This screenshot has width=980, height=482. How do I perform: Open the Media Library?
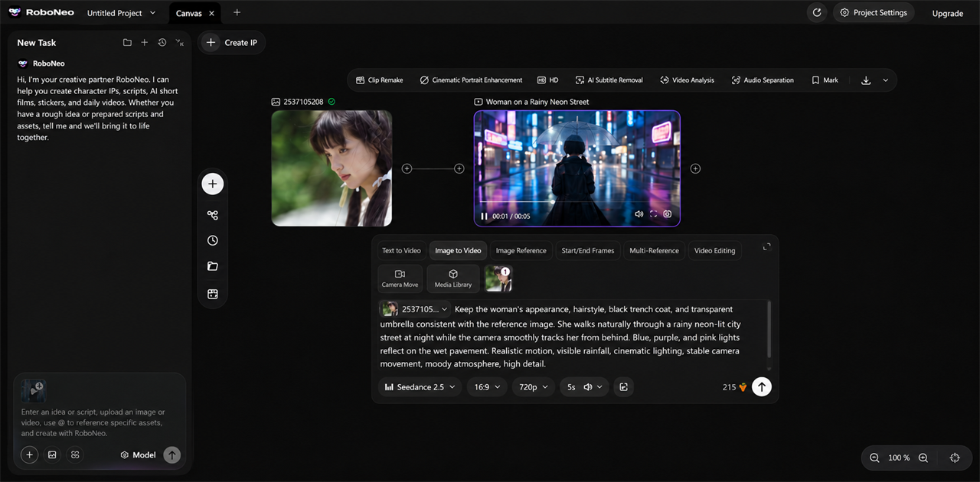coord(453,278)
